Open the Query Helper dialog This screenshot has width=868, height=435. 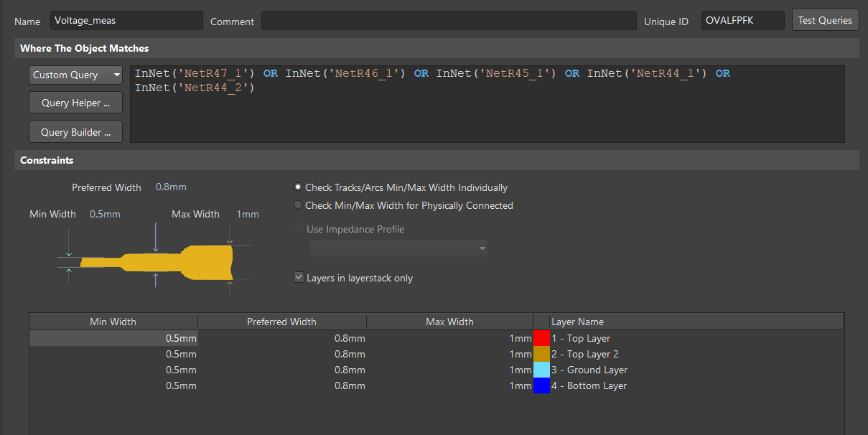pos(76,103)
